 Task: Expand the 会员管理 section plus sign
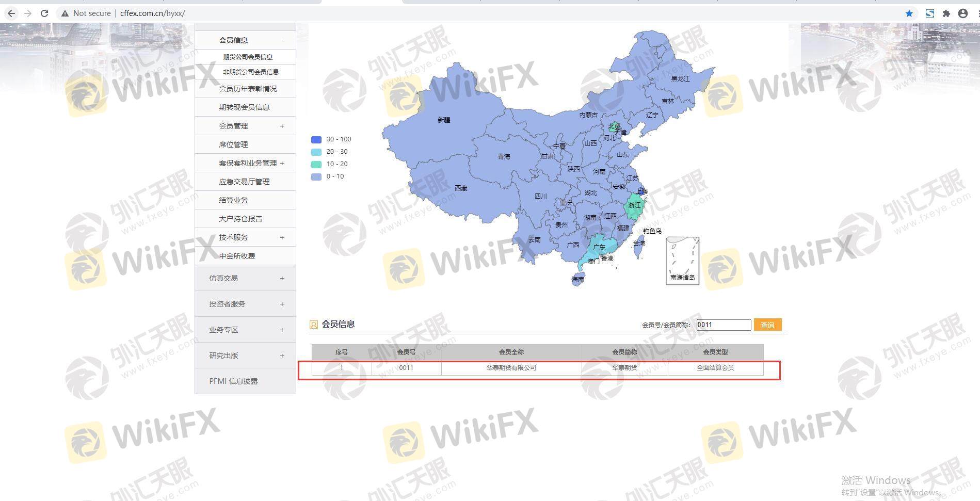tap(282, 126)
